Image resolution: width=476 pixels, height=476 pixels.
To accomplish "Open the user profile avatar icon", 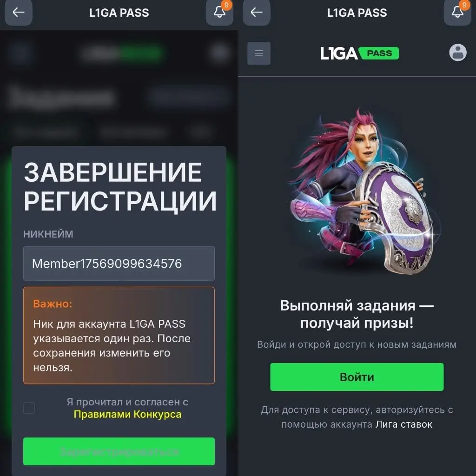I will [x=458, y=53].
